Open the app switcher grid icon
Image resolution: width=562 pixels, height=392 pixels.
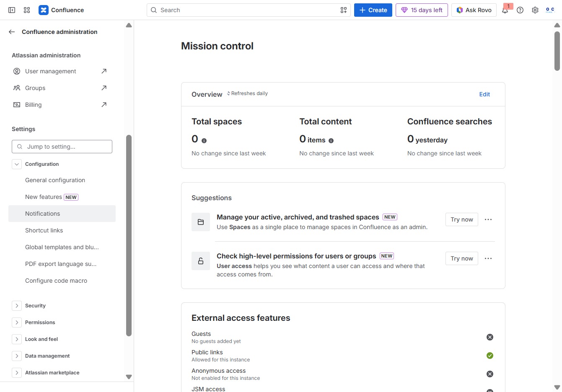click(27, 10)
